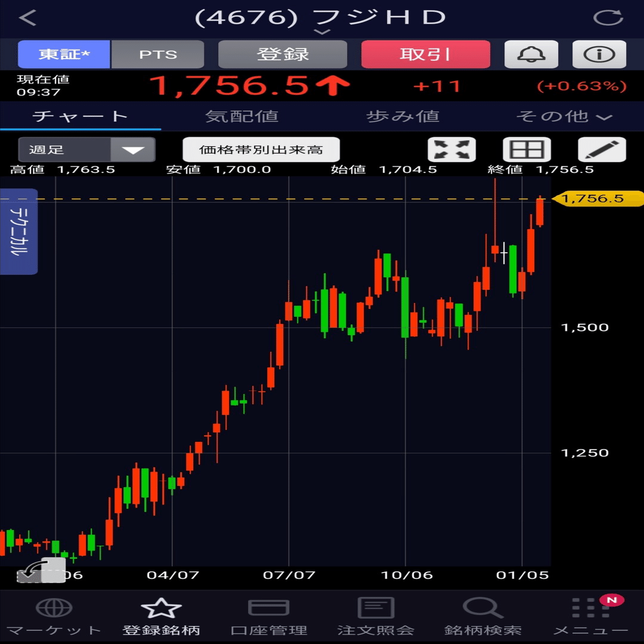Tap the rotate screen icon
Screen dimensions: 644x644
pos(41,570)
